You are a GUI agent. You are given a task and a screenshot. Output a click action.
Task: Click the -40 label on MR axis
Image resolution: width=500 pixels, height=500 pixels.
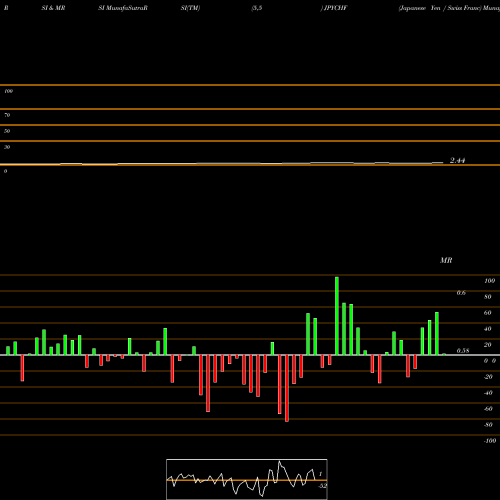[x=488, y=393]
